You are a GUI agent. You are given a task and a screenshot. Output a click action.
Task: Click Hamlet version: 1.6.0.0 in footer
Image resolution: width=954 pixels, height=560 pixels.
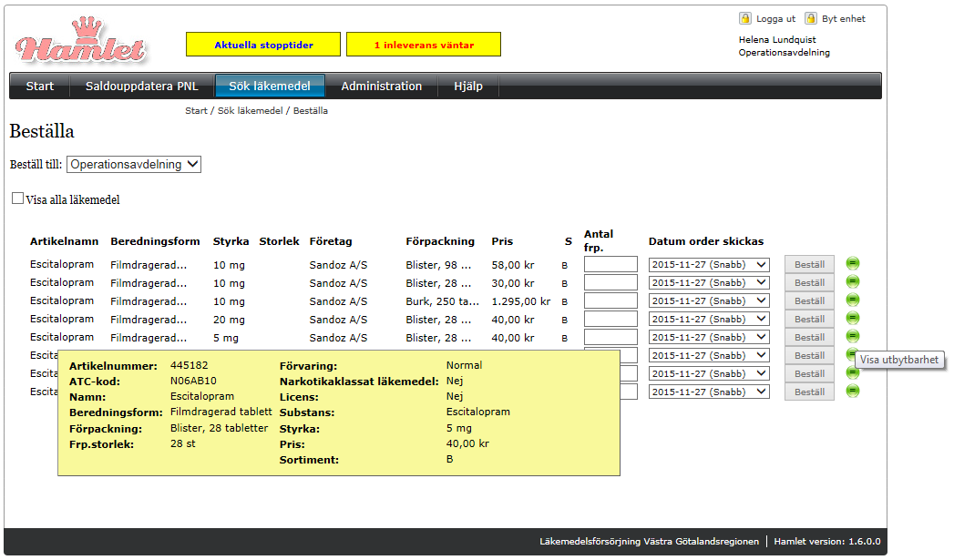point(826,541)
